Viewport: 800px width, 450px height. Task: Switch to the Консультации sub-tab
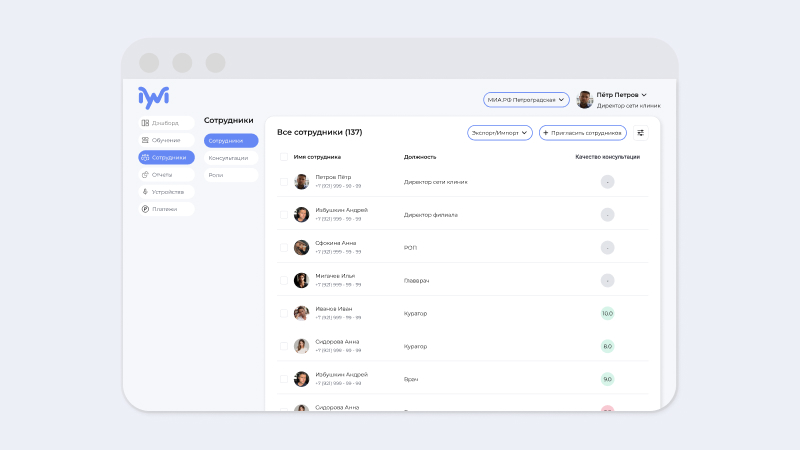tap(231, 158)
